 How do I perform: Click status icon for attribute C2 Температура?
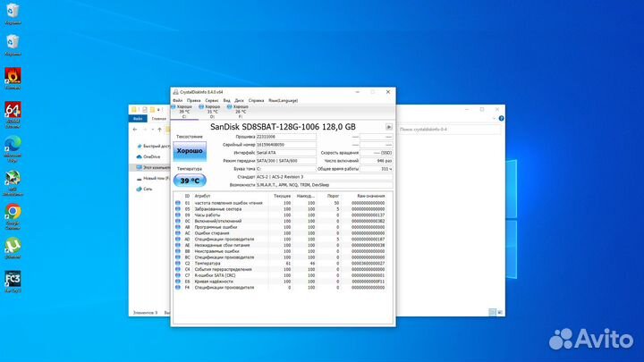(x=178, y=263)
